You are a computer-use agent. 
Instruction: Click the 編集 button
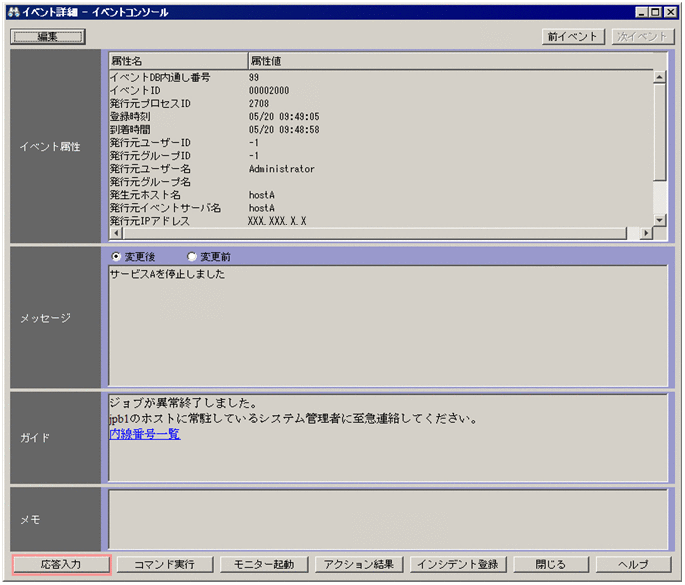pos(48,37)
